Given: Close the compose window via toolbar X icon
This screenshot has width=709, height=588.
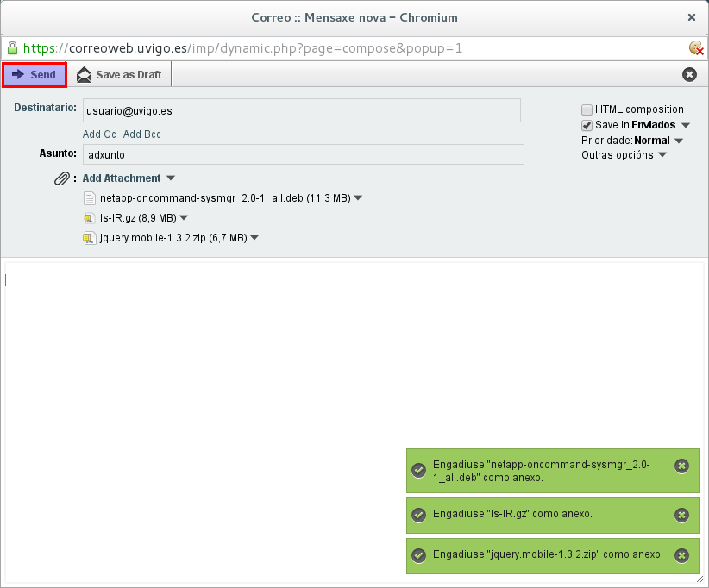Looking at the screenshot, I should pos(689,75).
